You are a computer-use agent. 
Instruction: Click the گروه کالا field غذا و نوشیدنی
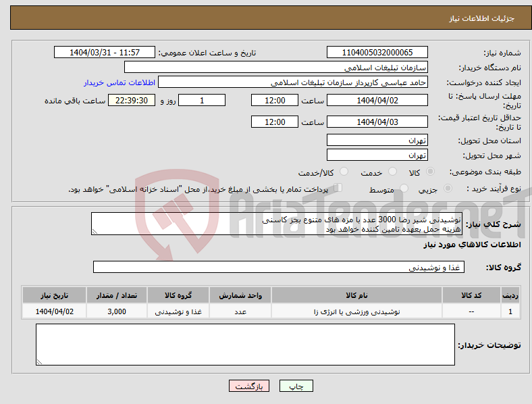(x=279, y=267)
